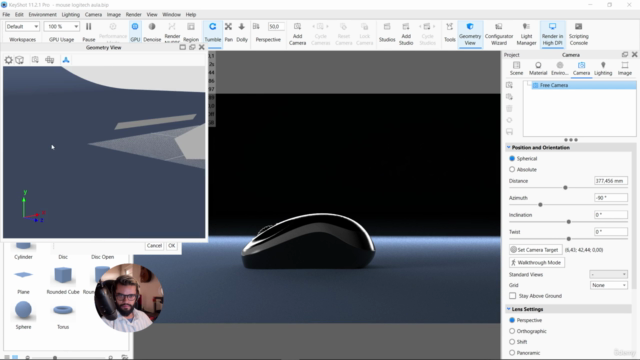Open the Environment menu
This screenshot has height=360, width=640.
(x=42, y=14)
